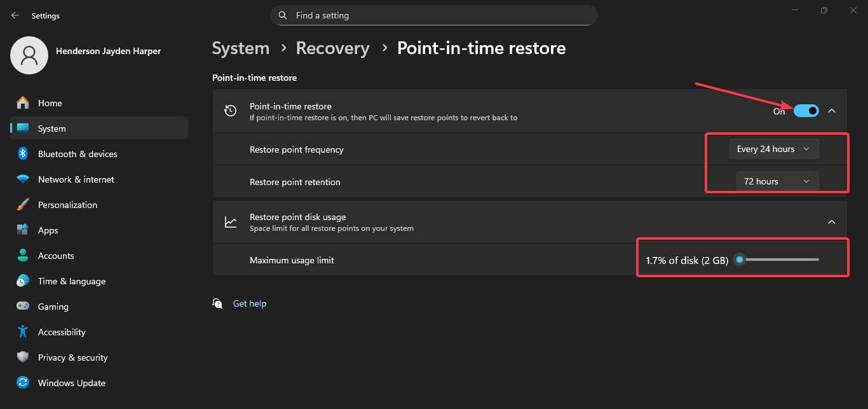Open the Apps settings page

pyautogui.click(x=48, y=230)
